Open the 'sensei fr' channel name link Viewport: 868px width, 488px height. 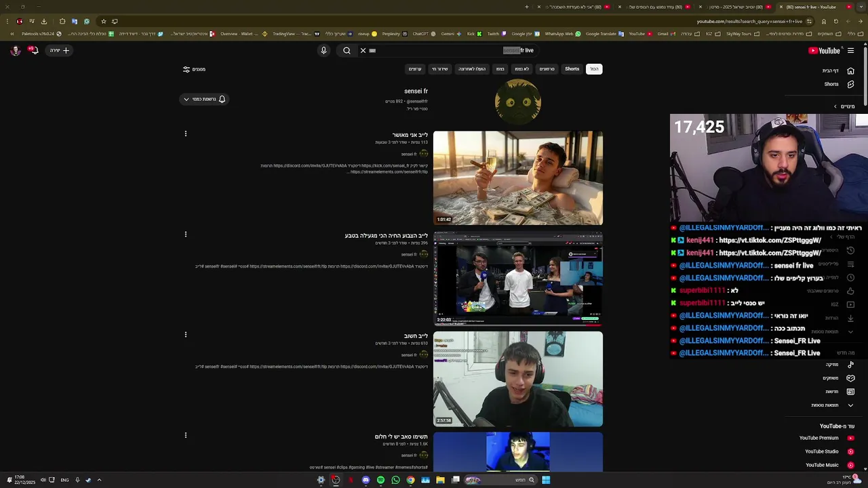click(416, 91)
